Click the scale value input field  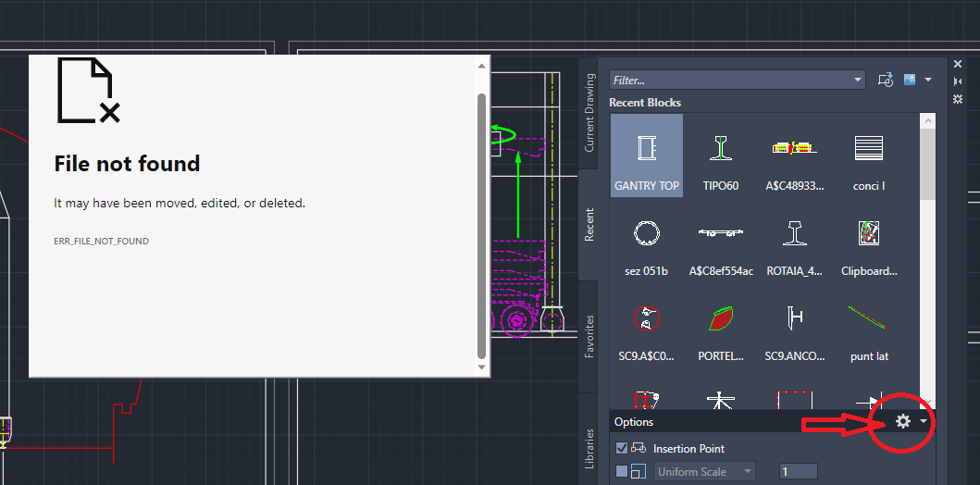click(x=798, y=472)
